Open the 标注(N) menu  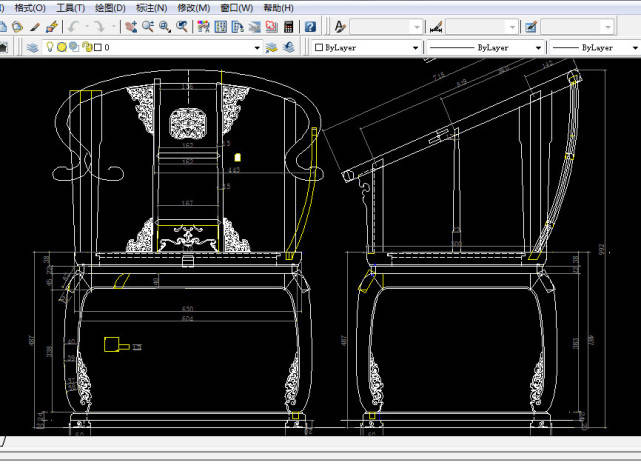pos(150,8)
